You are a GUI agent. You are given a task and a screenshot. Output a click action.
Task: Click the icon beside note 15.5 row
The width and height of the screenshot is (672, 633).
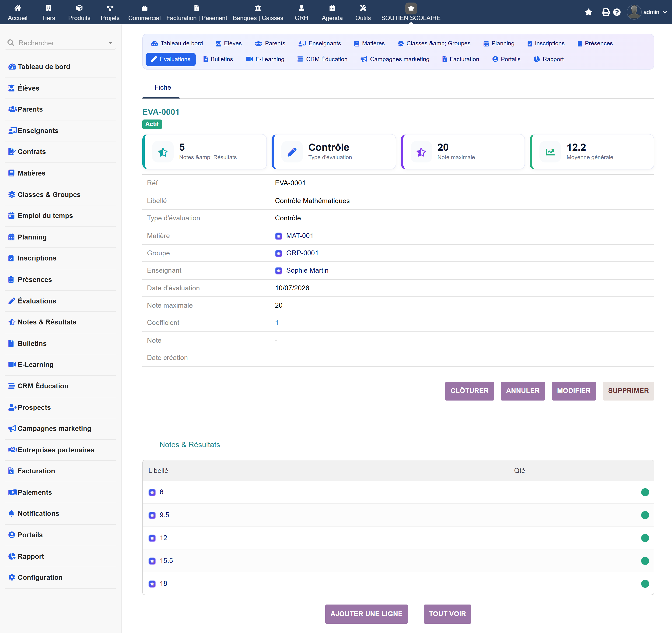(x=152, y=561)
